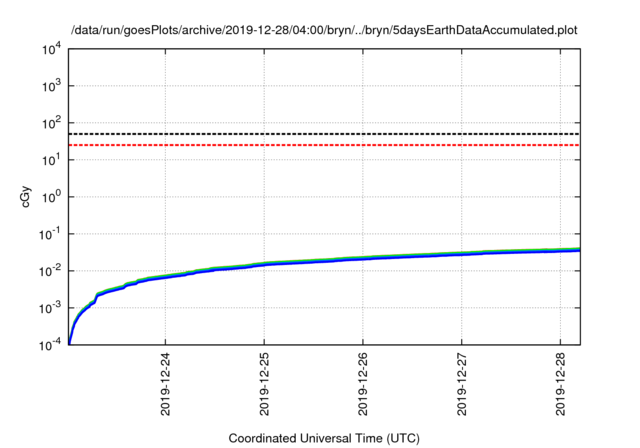
Task: Click the 10^-1 y-axis label
Action: tap(50, 234)
